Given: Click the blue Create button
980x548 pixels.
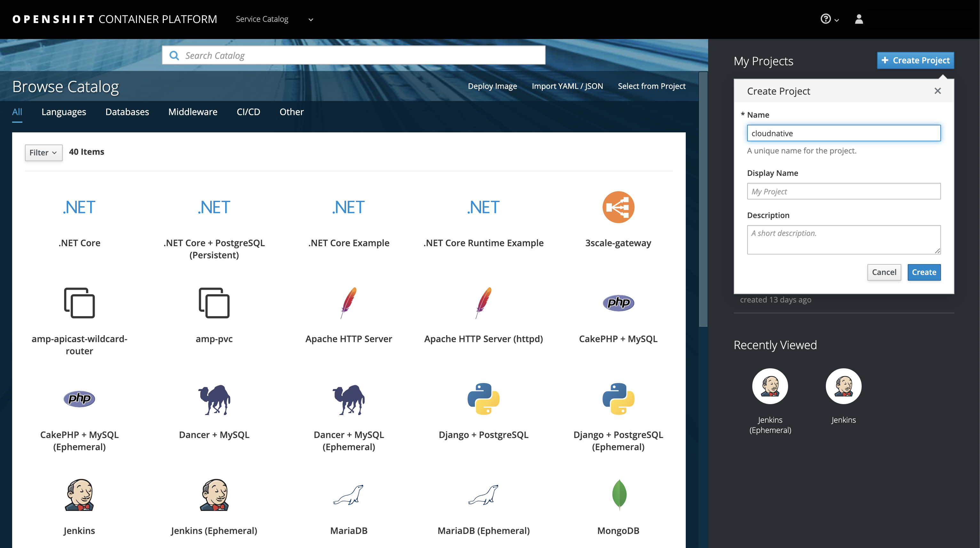Looking at the screenshot, I should (x=924, y=272).
